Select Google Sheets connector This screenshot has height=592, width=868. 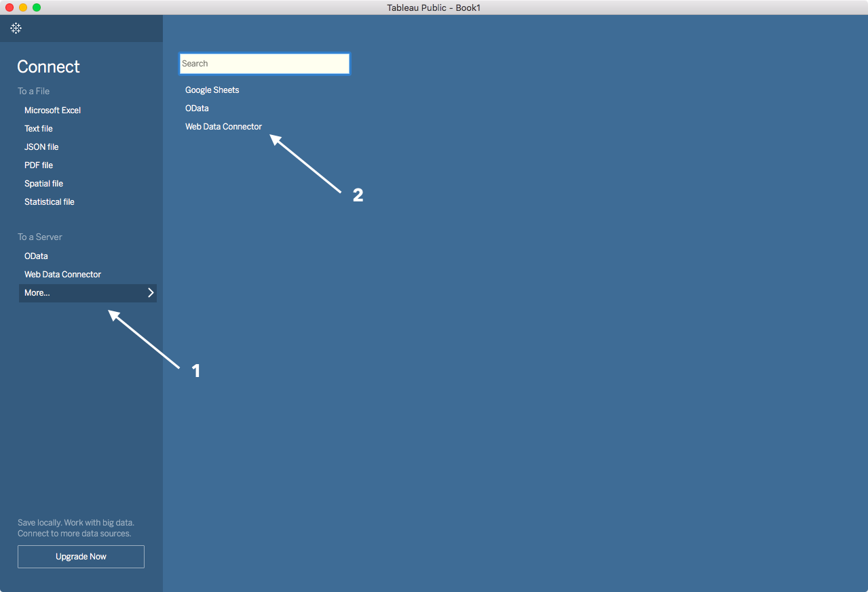coord(212,90)
